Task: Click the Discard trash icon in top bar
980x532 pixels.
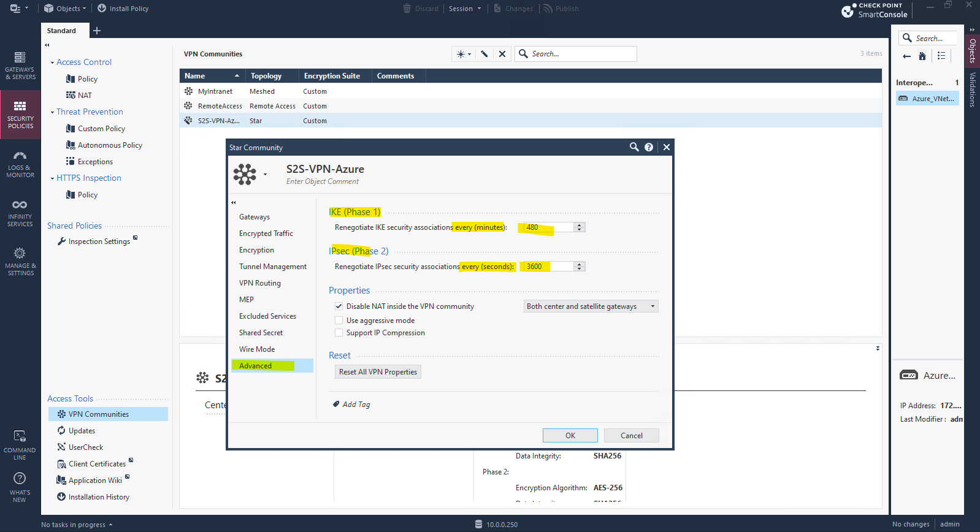Action: pyautogui.click(x=407, y=9)
